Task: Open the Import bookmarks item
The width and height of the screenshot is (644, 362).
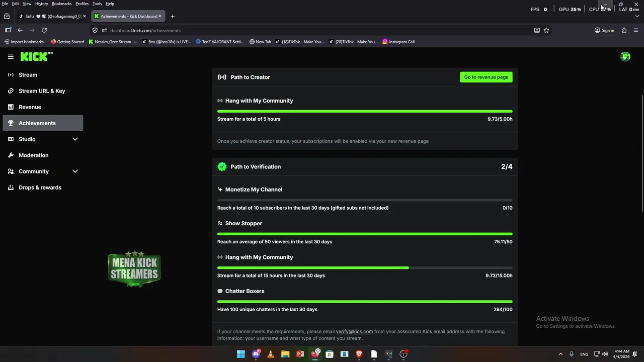Action: coord(26,42)
